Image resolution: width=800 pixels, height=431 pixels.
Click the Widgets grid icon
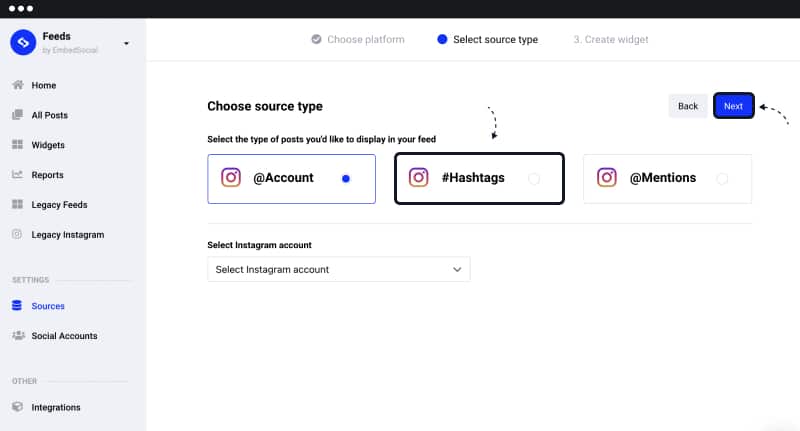tap(17, 145)
